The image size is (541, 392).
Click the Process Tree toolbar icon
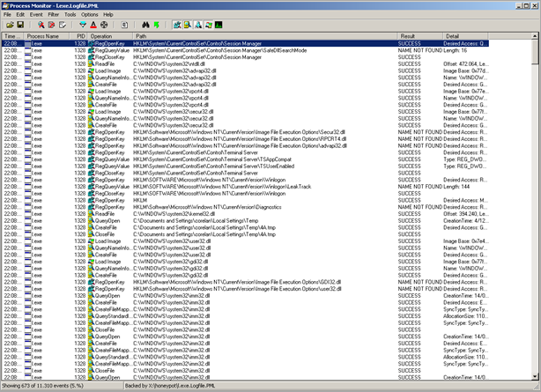pos(124,25)
